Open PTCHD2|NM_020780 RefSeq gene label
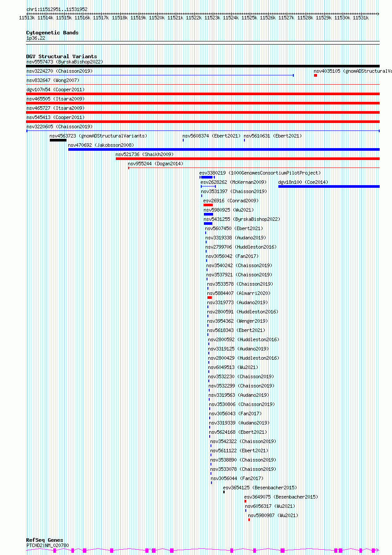 coord(48,545)
